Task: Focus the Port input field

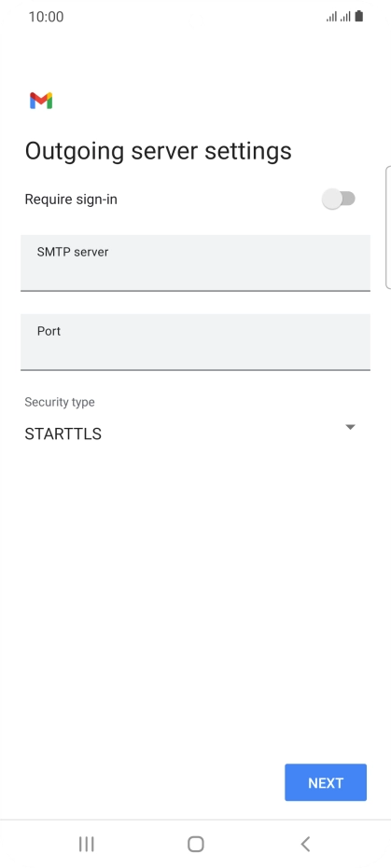Action: pyautogui.click(x=196, y=342)
